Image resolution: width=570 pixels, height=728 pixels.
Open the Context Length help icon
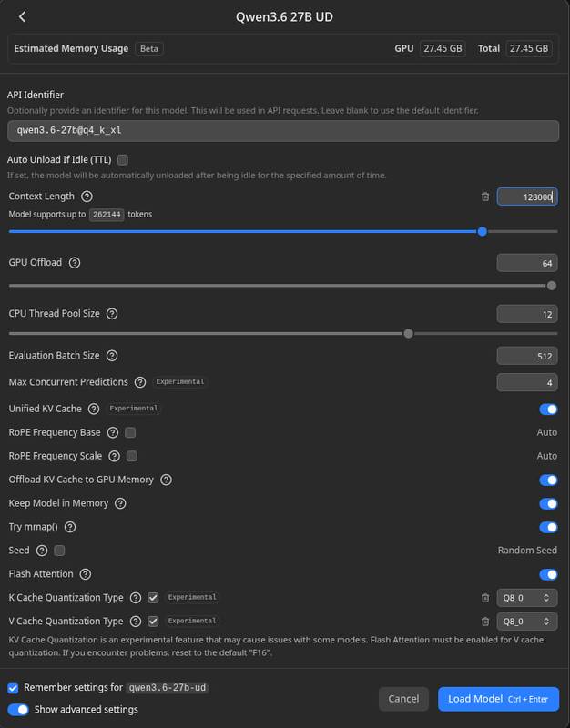point(87,197)
